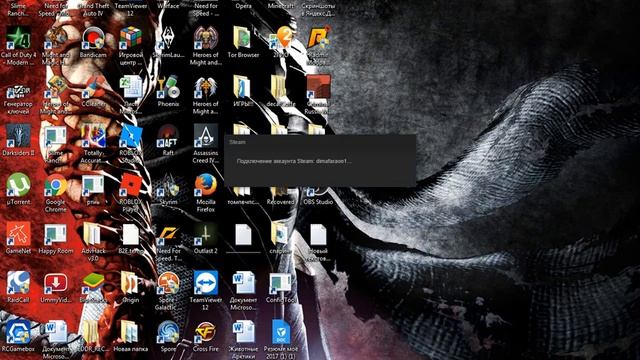Viewport: 640px width, 360px height.
Task: Select Heroes of Might icon with demon skull
Action: (x=205, y=39)
